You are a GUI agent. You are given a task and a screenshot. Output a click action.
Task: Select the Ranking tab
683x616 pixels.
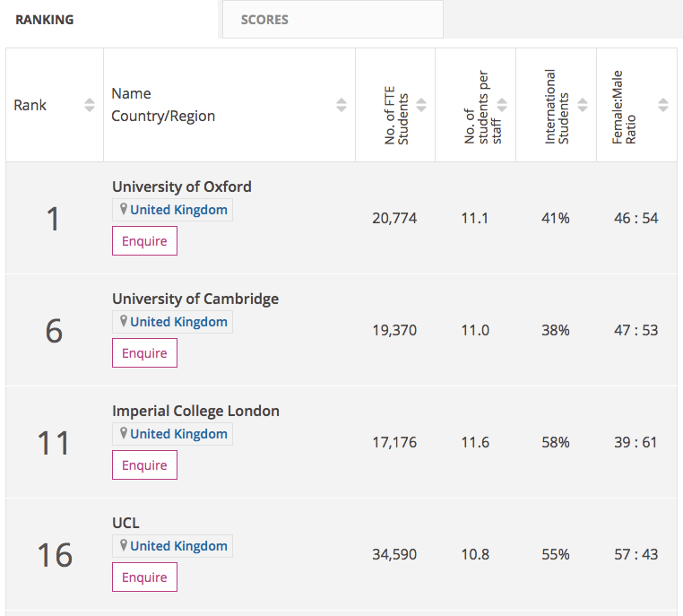pos(45,19)
